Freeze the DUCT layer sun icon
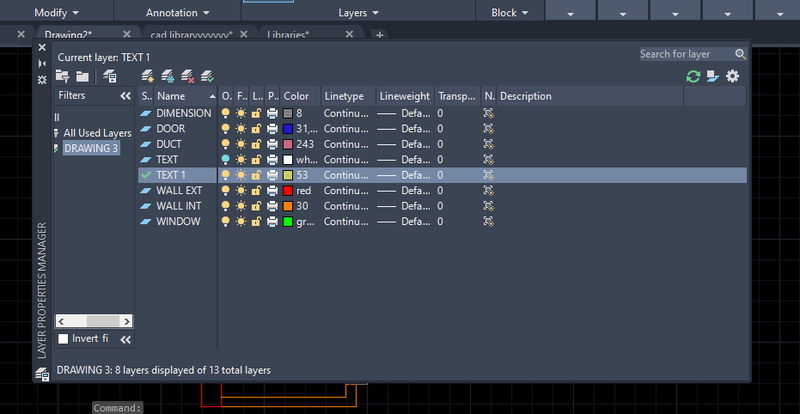 pyautogui.click(x=241, y=144)
